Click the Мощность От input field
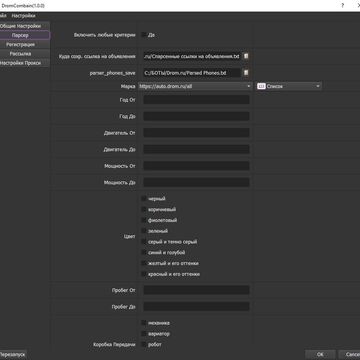The image size is (360, 360). [196, 166]
